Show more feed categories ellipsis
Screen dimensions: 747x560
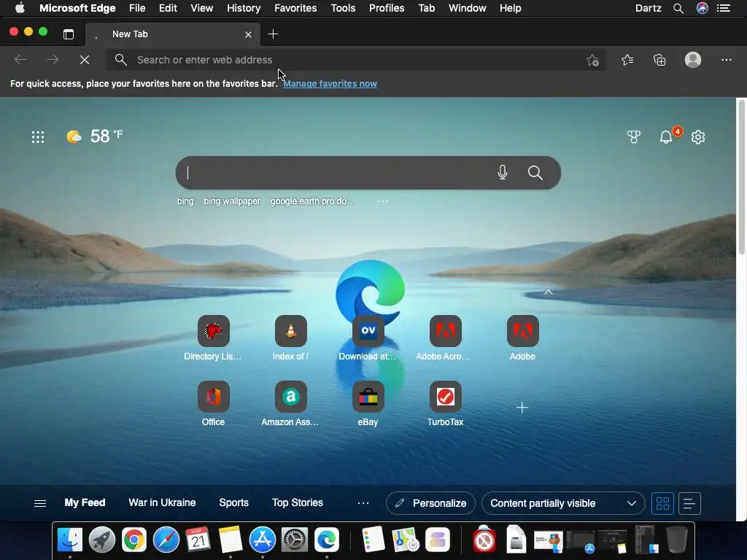(363, 503)
